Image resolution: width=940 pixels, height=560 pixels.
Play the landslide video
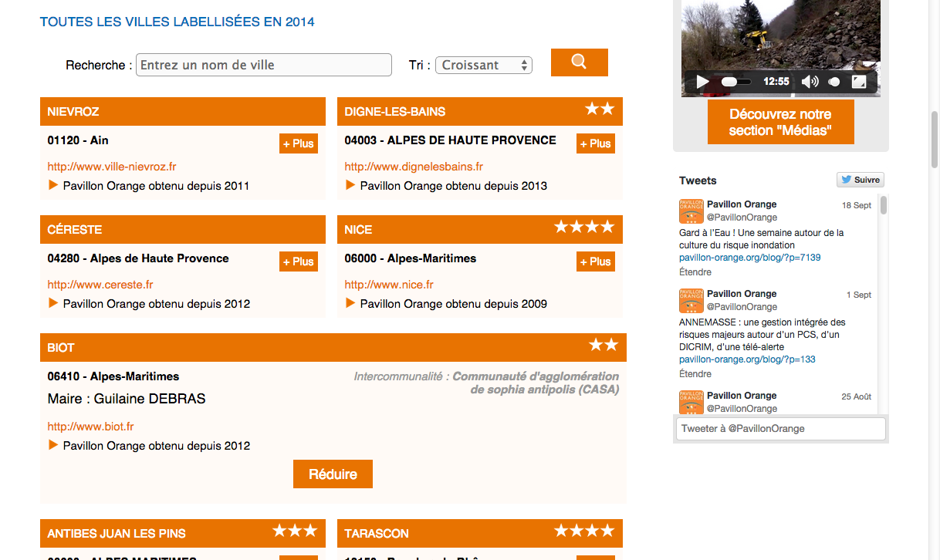tap(702, 81)
